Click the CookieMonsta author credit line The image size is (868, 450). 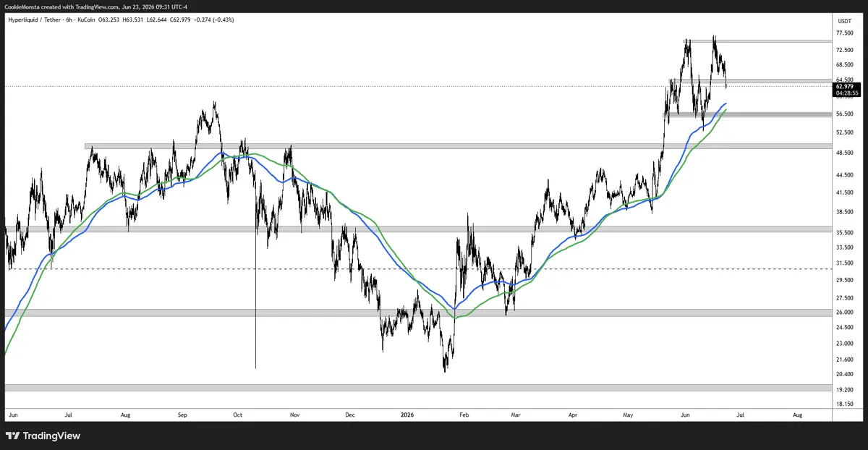point(95,7)
